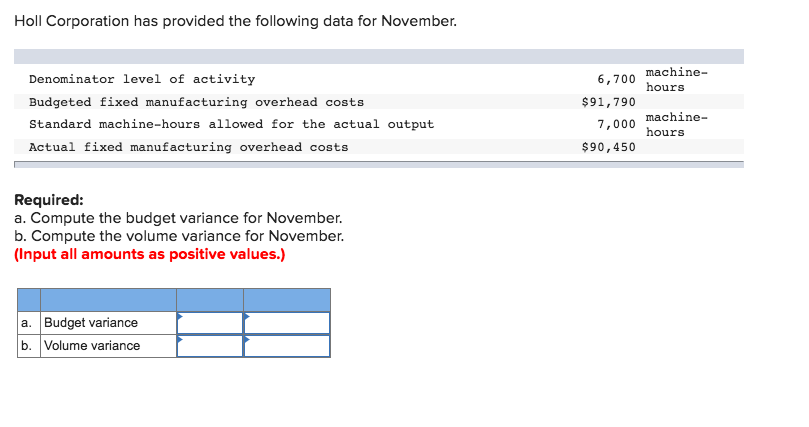Click the $91,790 budgeted overhead value
Viewport: 809px width, 427px height.
coord(608,102)
